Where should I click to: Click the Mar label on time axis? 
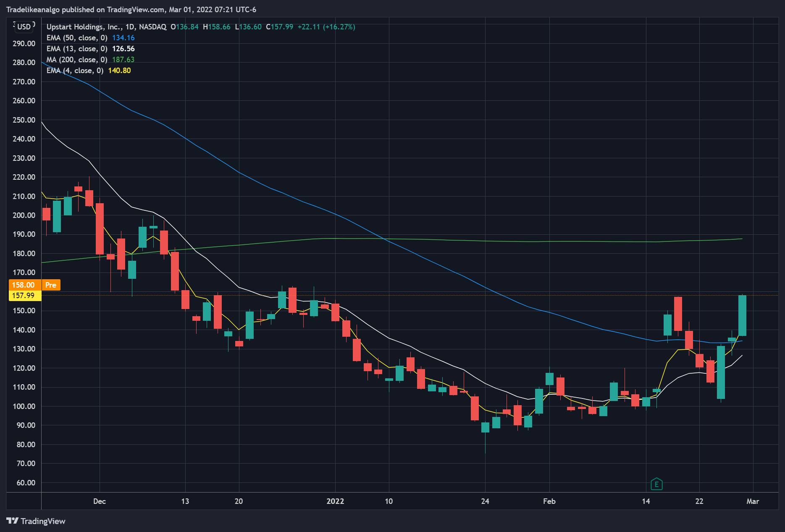[x=753, y=501]
